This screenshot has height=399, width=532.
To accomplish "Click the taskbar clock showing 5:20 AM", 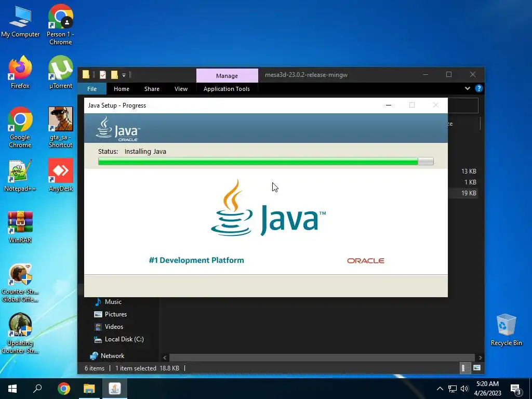I will (487, 389).
